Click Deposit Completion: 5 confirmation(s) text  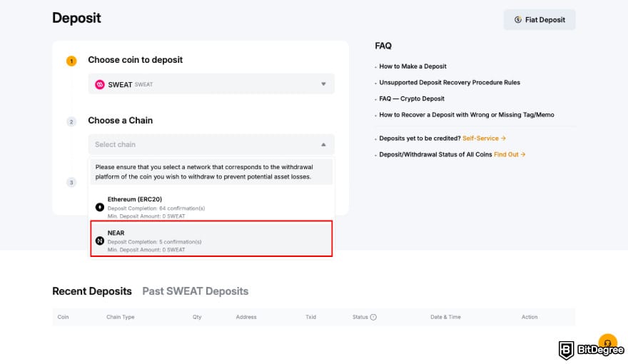pos(154,242)
